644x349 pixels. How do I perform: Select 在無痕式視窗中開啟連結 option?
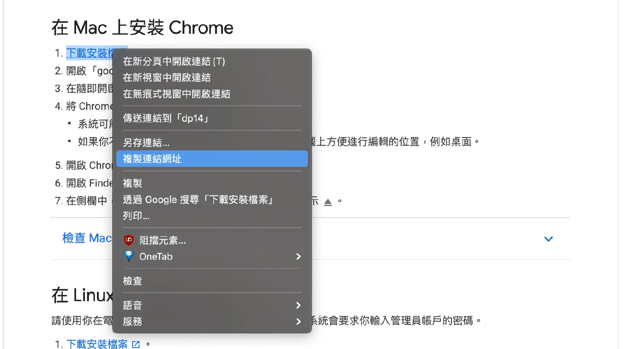(x=176, y=94)
